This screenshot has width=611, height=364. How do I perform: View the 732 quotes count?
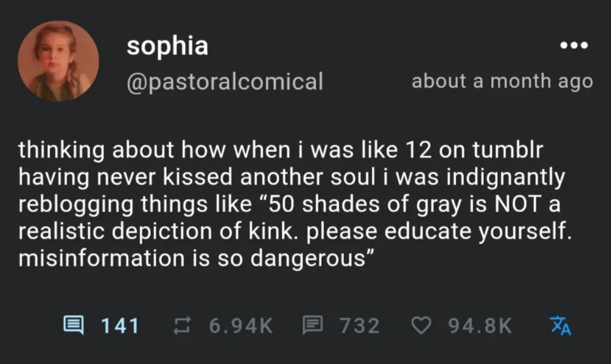tap(359, 326)
